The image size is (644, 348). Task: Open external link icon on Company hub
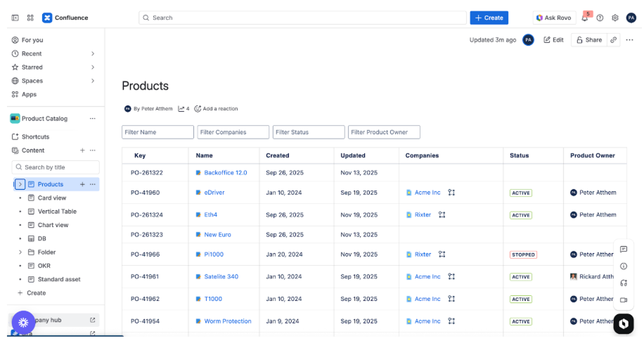tap(92, 320)
